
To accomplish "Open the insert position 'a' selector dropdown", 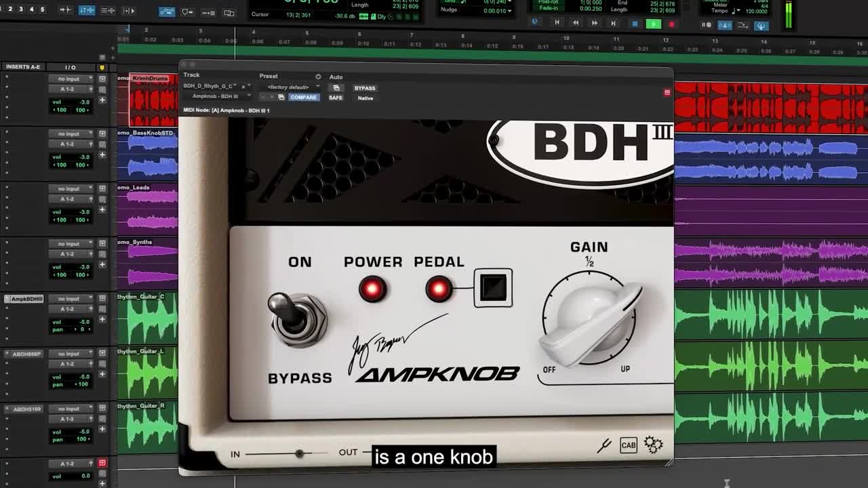I will tap(245, 86).
